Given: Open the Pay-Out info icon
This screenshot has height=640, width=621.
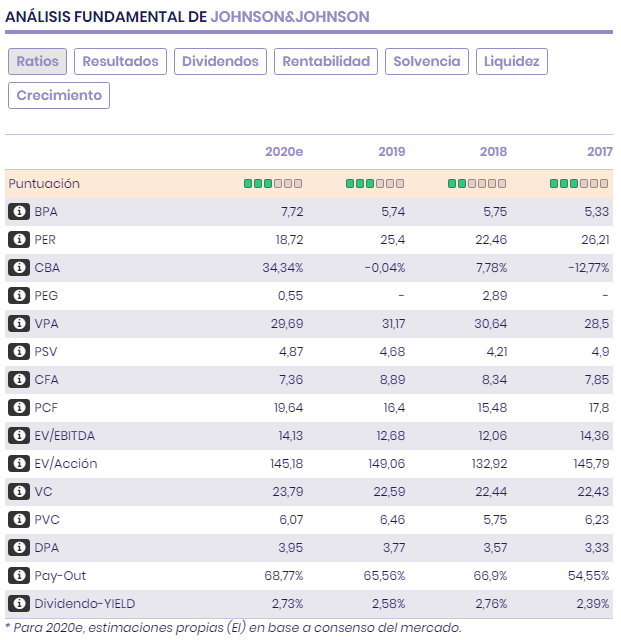Looking at the screenshot, I should click(x=18, y=576).
